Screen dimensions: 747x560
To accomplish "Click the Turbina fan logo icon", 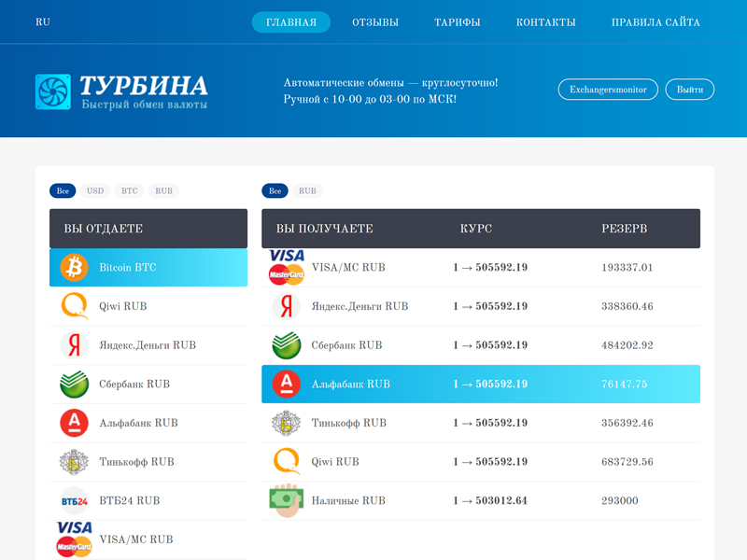I will [x=53, y=91].
